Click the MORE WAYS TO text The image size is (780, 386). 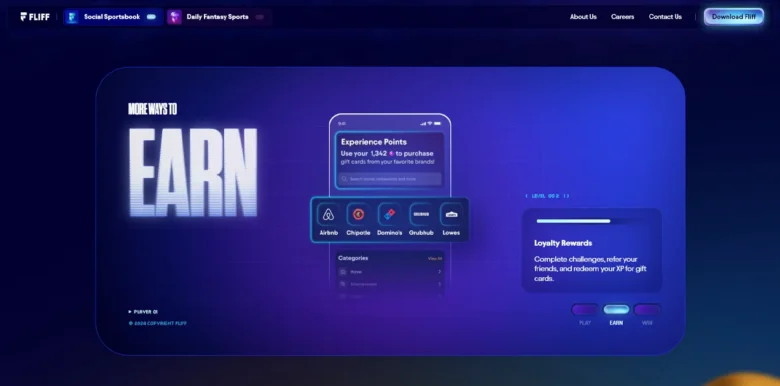click(x=152, y=109)
